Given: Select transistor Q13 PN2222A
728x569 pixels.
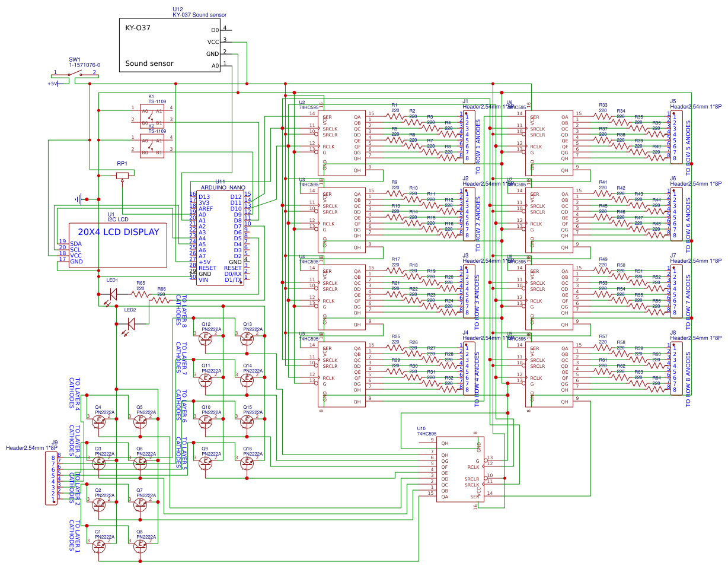Looking at the screenshot, I should (248, 339).
